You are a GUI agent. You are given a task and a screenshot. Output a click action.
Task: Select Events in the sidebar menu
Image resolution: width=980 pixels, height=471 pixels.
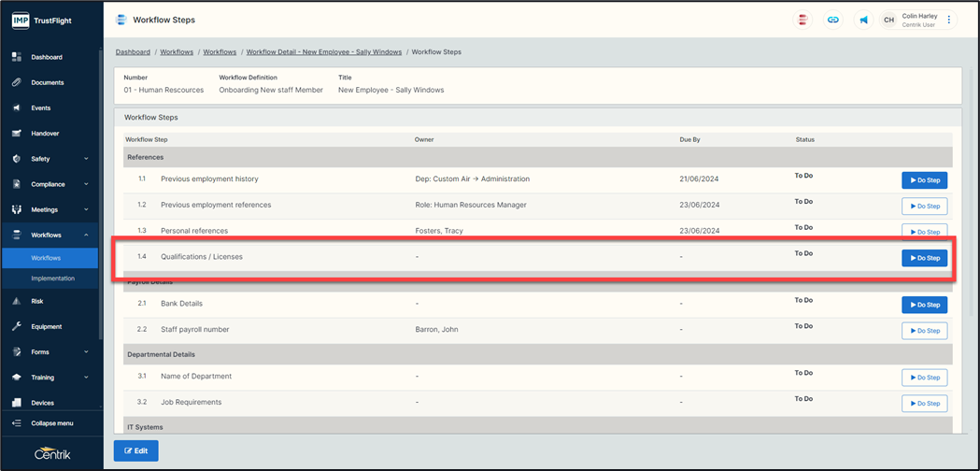click(x=40, y=108)
